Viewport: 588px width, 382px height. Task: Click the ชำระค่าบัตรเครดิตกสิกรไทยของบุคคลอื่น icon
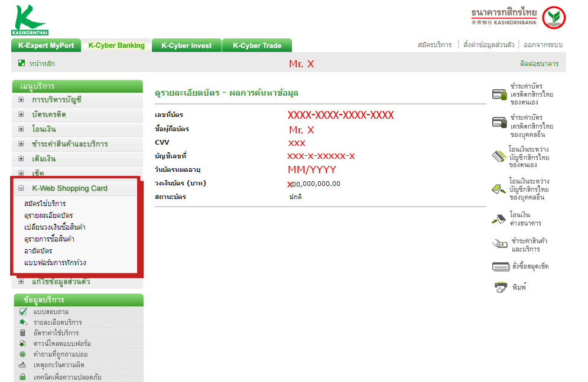pyautogui.click(x=499, y=122)
